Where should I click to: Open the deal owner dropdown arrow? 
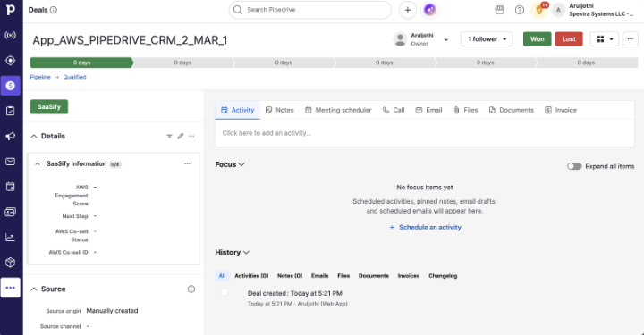coord(446,40)
